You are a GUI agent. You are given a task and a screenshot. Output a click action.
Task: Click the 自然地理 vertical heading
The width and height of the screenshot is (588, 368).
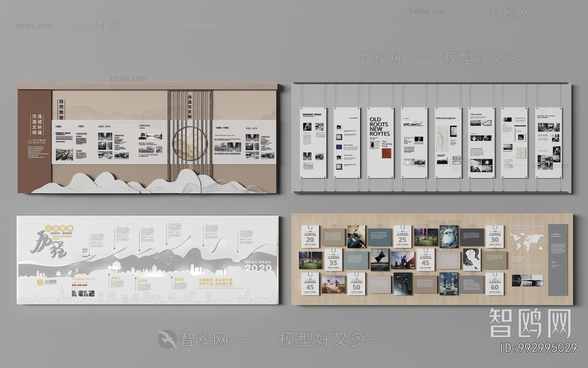pyautogui.click(x=61, y=110)
